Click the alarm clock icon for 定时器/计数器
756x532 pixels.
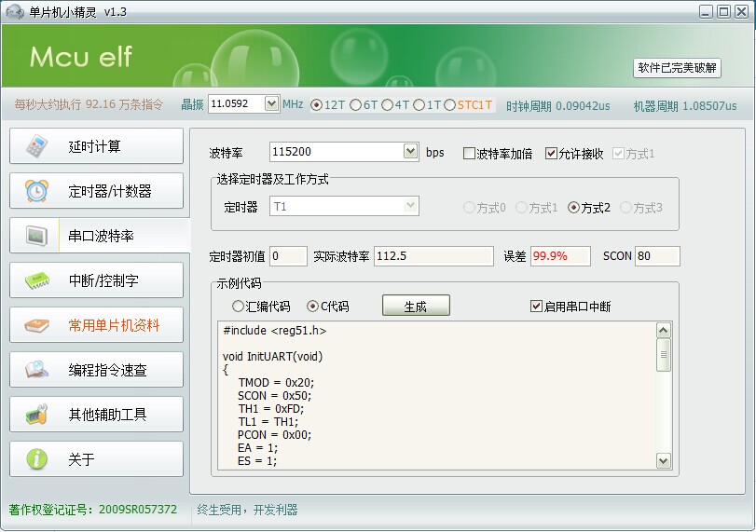(36, 191)
